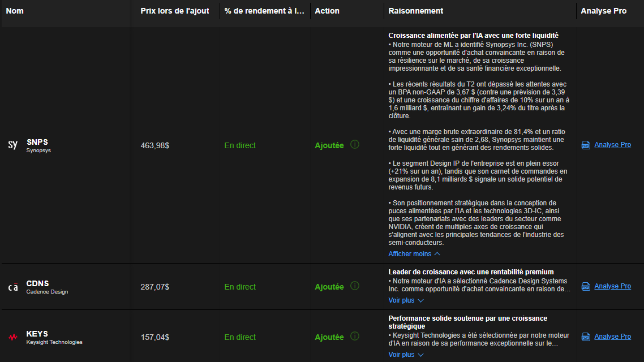Click the % de rendement column header
Image resolution: width=644 pixels, height=362 pixels.
tap(264, 11)
